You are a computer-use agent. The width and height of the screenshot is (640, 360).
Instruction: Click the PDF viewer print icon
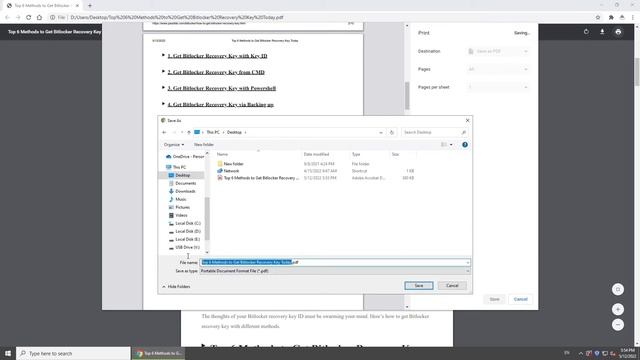pos(618,32)
